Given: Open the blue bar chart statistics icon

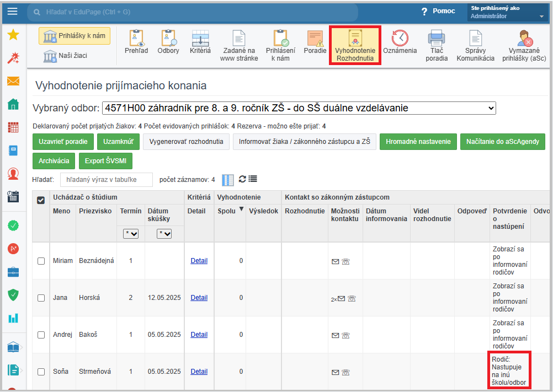Looking at the screenshot, I should (x=13, y=318).
